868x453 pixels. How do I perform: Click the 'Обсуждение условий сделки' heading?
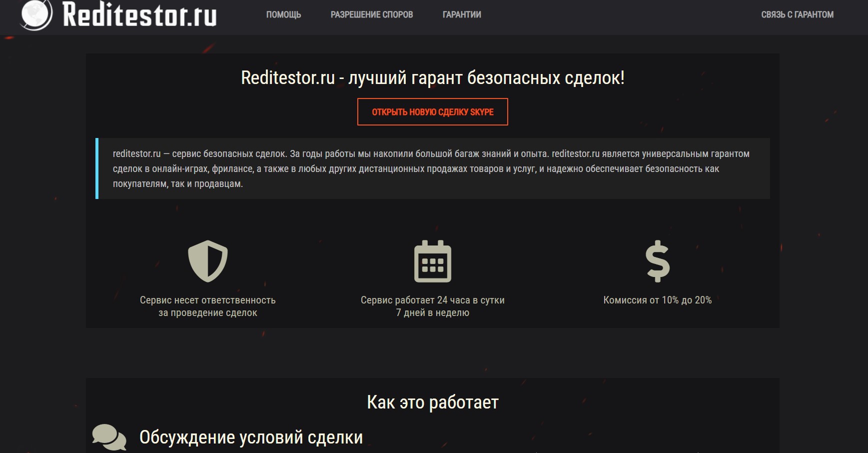[251, 437]
